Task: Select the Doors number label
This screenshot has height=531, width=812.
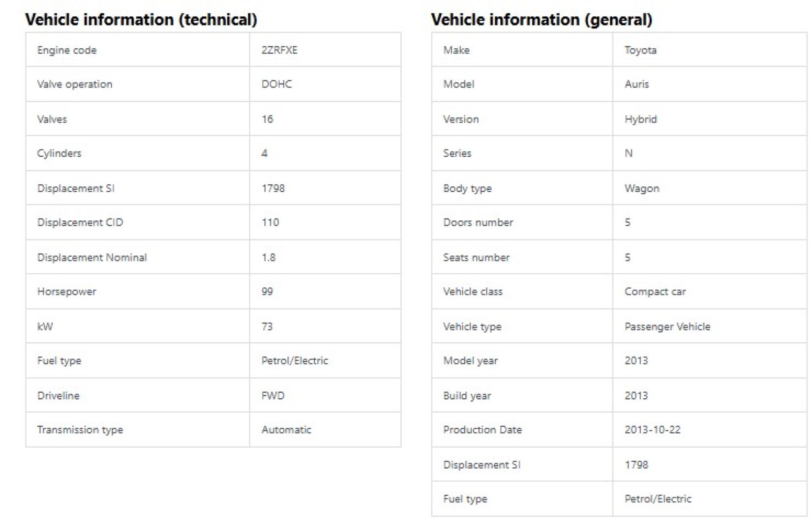Action: [x=478, y=222]
